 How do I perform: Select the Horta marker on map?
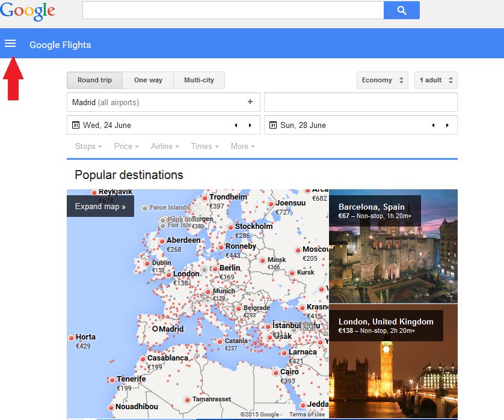click(x=72, y=338)
